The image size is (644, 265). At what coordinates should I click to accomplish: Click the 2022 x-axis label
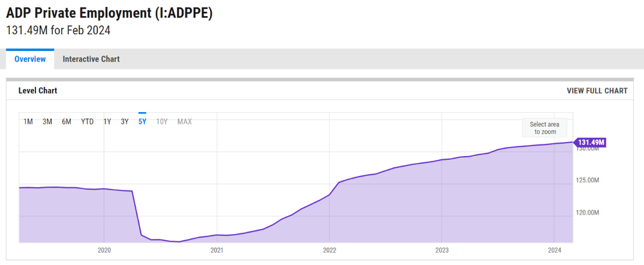tap(329, 250)
